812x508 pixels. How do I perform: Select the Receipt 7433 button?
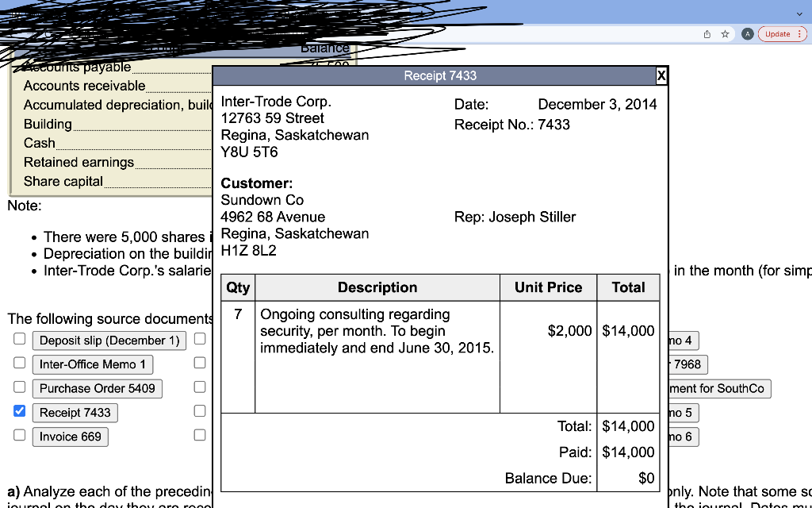75,413
